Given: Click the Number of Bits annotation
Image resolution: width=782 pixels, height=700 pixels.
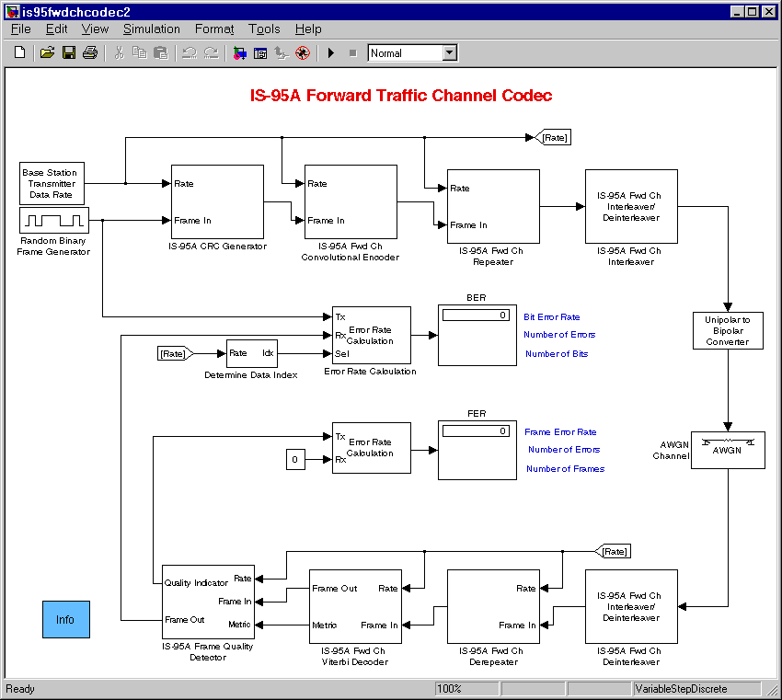Looking at the screenshot, I should click(557, 353).
